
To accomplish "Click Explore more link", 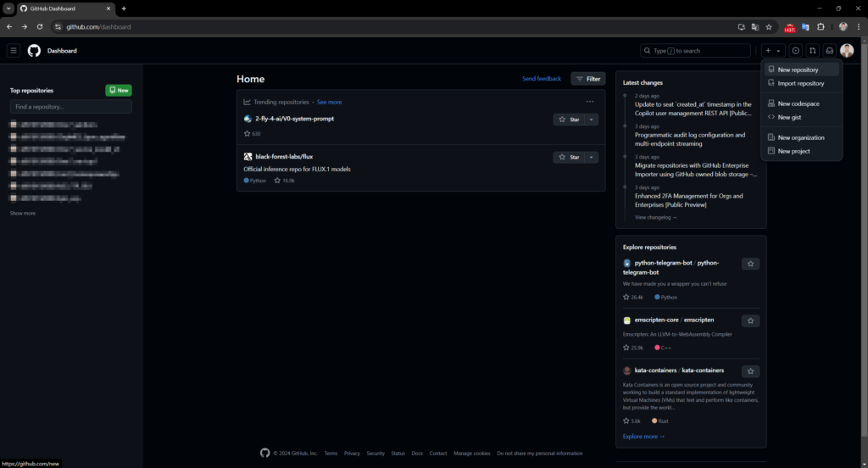I will point(643,437).
